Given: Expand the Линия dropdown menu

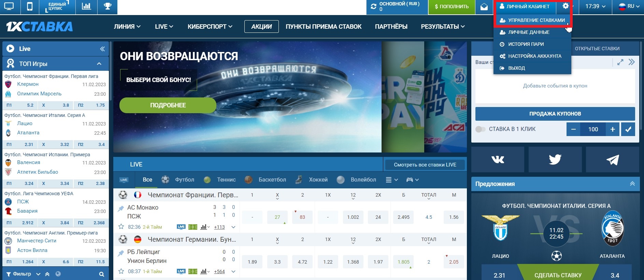Looking at the screenshot, I should pyautogui.click(x=127, y=27).
